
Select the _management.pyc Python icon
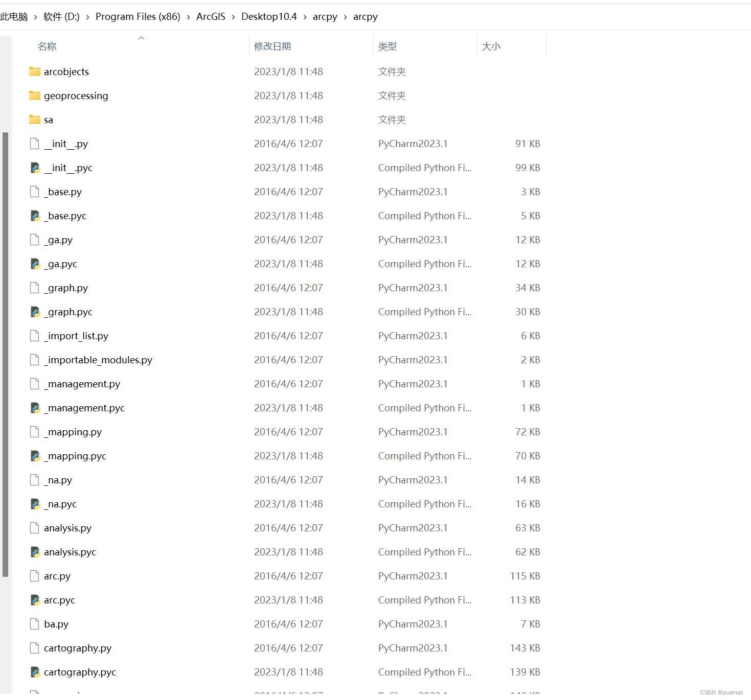pyautogui.click(x=35, y=408)
